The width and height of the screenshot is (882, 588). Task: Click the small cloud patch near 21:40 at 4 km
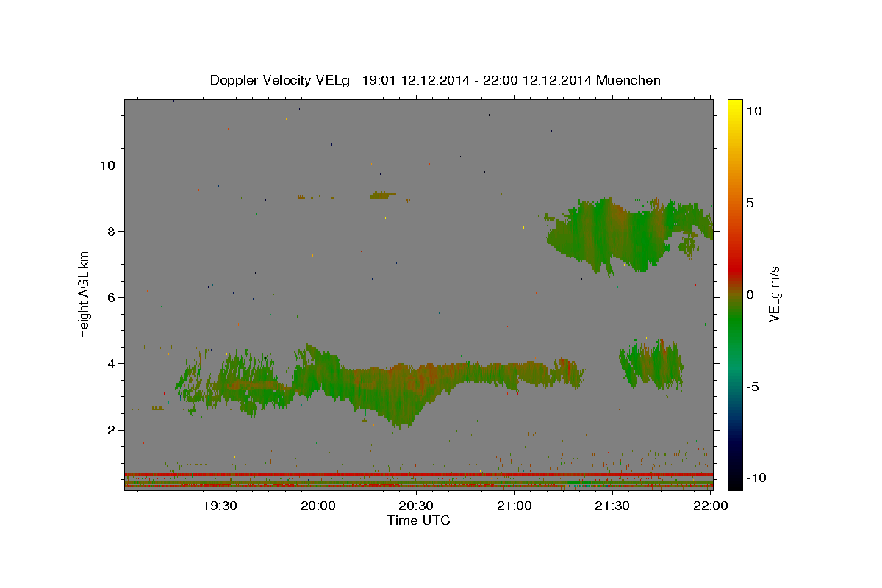point(650,364)
